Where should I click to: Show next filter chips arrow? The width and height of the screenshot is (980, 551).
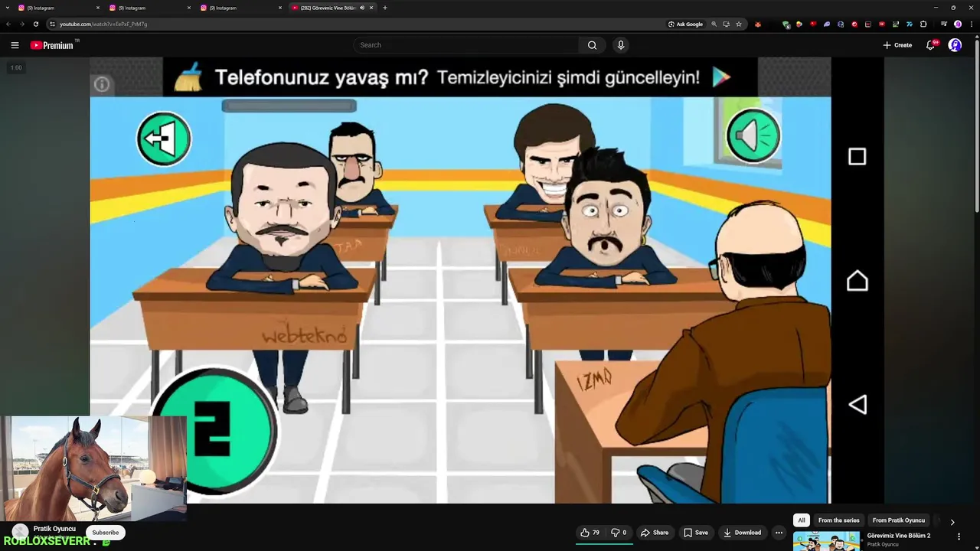tap(952, 522)
